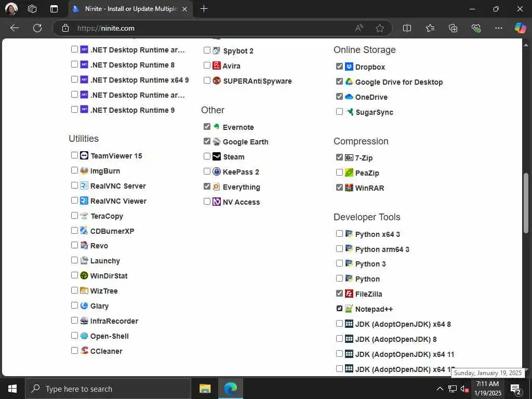This screenshot has width=532, height=399.
Task: Click the Steam icon
Action: coord(217,156)
